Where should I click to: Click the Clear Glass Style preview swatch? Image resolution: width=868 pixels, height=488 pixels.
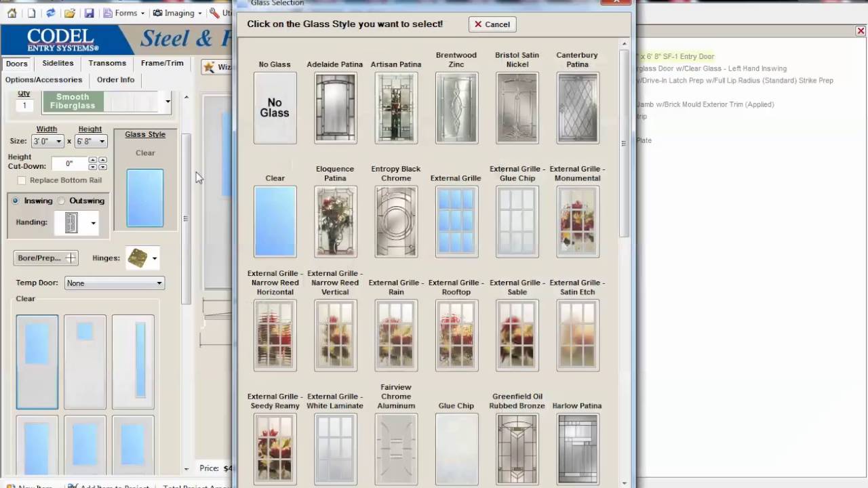[x=145, y=198]
